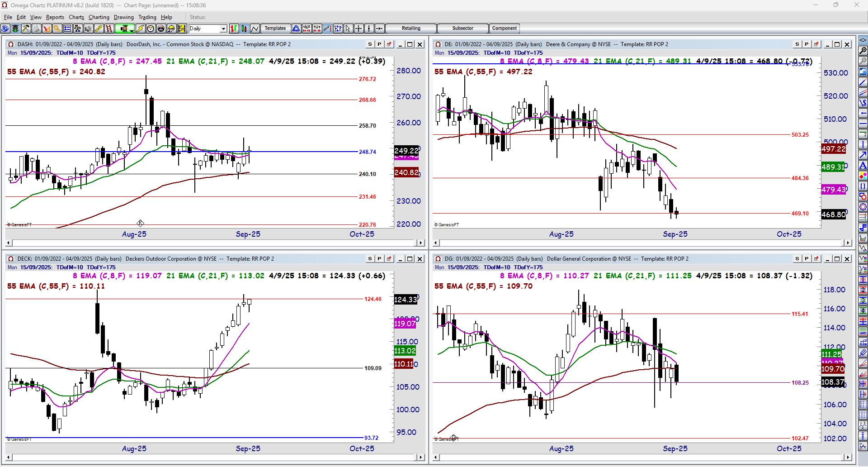Click the printer icon
The image size is (868, 467).
[37, 29]
